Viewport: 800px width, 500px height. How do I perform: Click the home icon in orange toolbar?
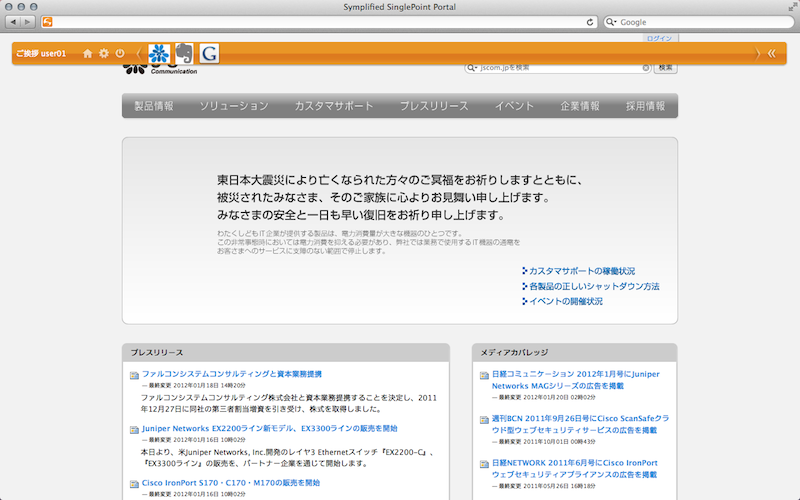[x=88, y=53]
